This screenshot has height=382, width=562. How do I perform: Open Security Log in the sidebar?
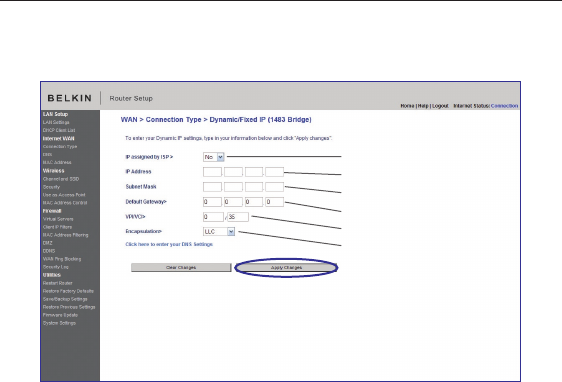[56, 267]
